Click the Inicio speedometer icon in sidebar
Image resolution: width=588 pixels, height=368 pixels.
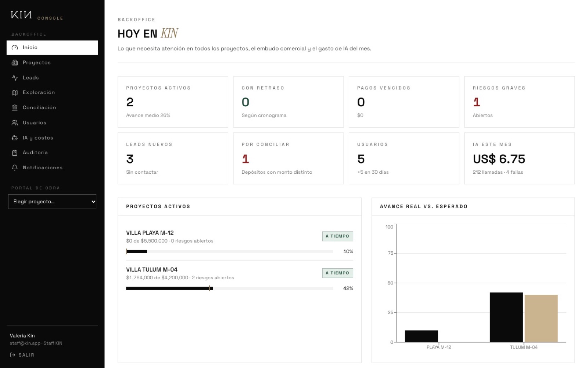(x=15, y=47)
